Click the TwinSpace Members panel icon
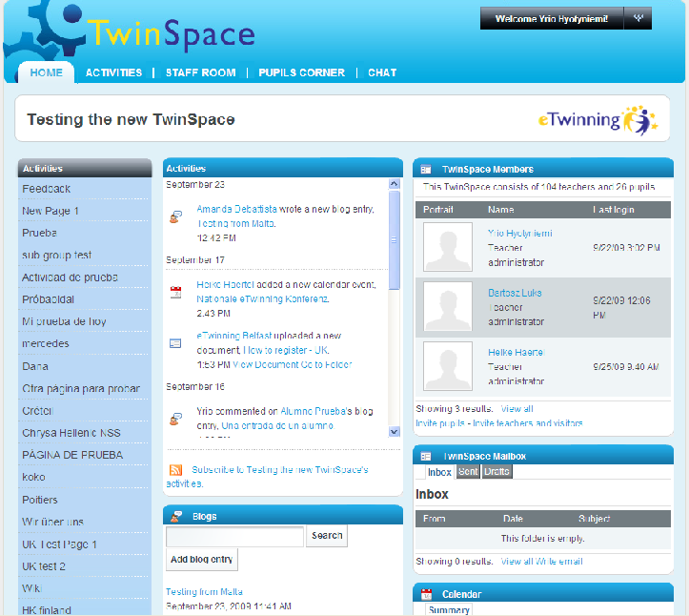Viewport: 689px width, 616px height. tap(426, 170)
